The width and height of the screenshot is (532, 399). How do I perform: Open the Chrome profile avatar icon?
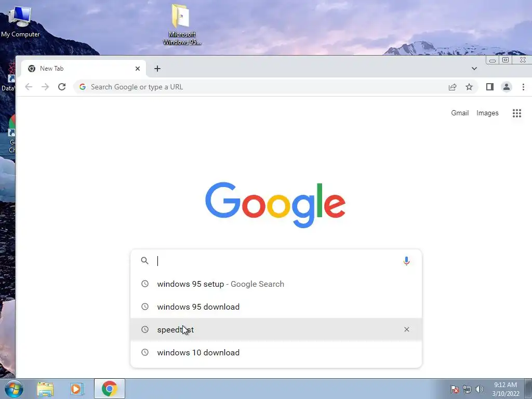tap(507, 87)
